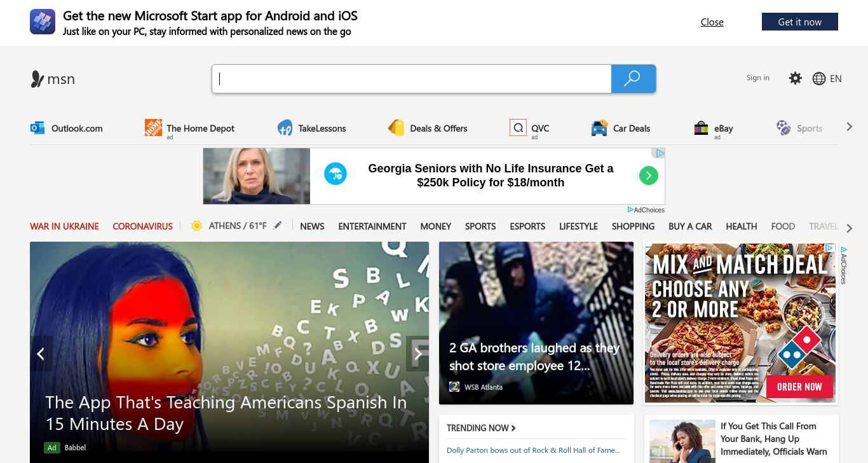Viewport: 868px width, 463px height.
Task: Click the blue search magnifier button
Action: click(633, 79)
